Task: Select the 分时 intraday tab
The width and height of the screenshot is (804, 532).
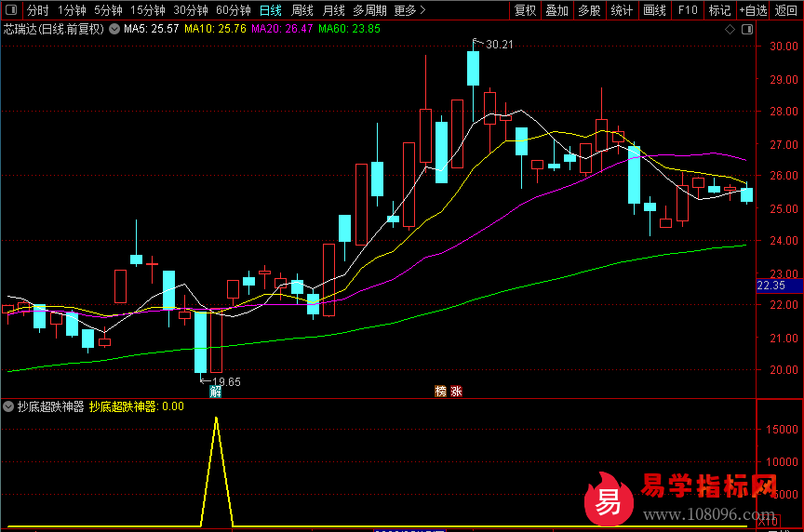Action: (x=37, y=11)
